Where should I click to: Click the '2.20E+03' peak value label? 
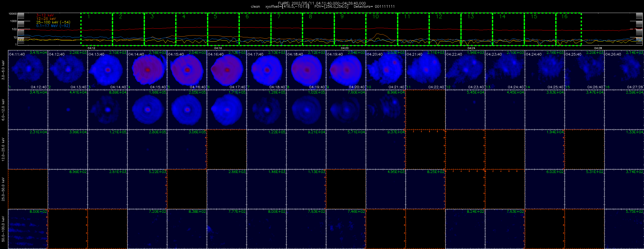(595, 52)
